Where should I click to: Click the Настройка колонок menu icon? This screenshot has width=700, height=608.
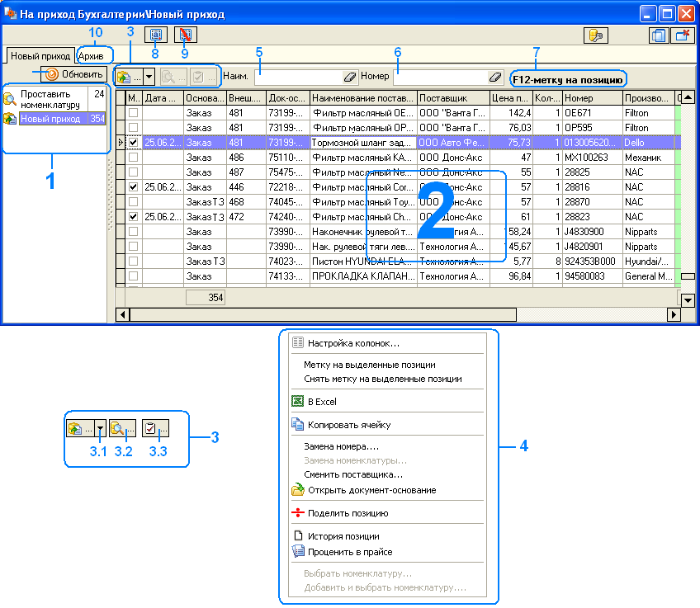[x=298, y=342]
